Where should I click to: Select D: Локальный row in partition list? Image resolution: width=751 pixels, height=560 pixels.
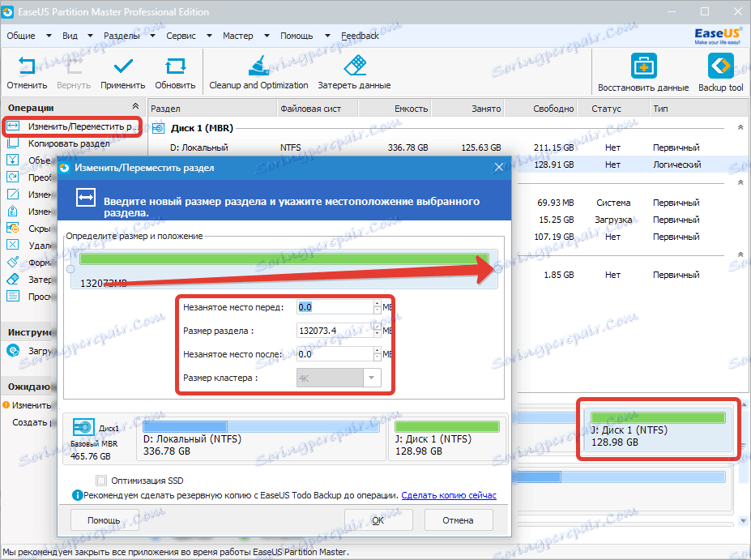[x=447, y=147]
